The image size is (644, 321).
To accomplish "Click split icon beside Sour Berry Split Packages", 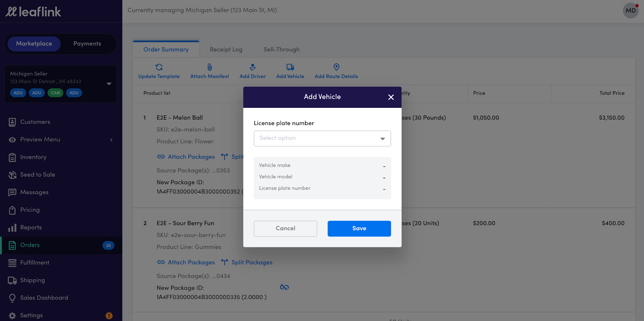I will pyautogui.click(x=225, y=262).
